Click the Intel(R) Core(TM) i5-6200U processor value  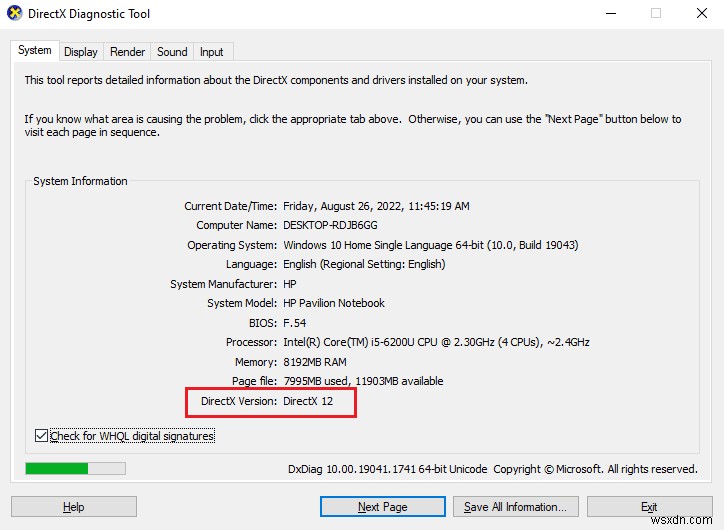pos(436,342)
